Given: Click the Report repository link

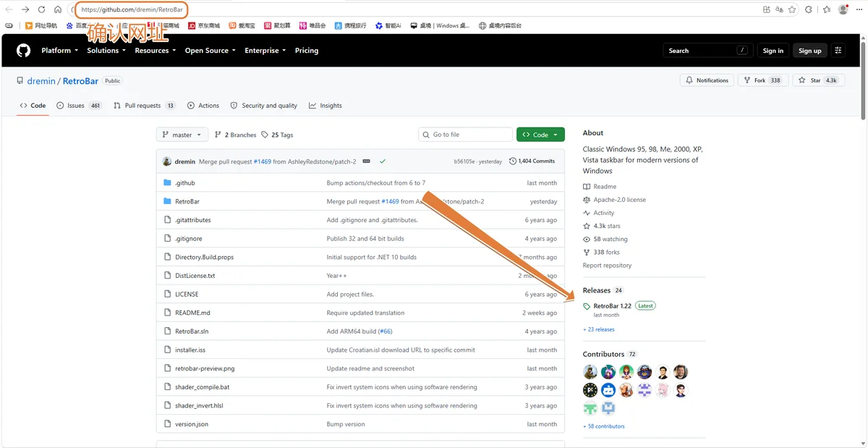Looking at the screenshot, I should coord(608,266).
